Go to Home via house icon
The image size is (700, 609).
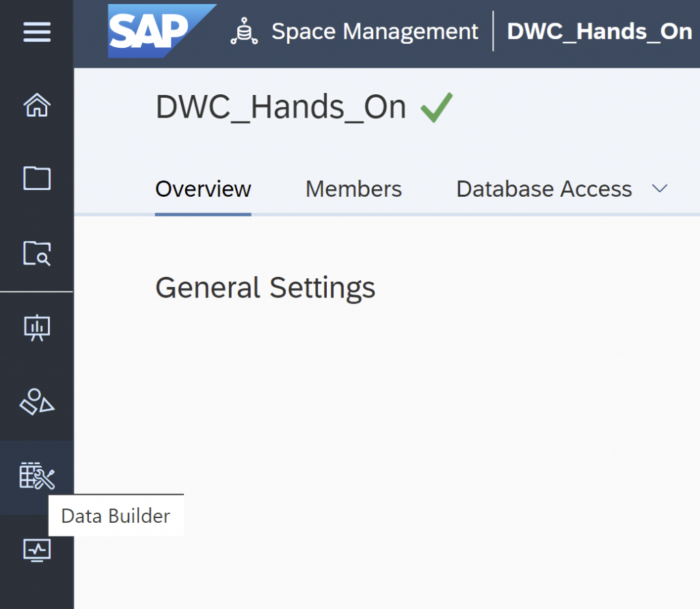(x=37, y=105)
